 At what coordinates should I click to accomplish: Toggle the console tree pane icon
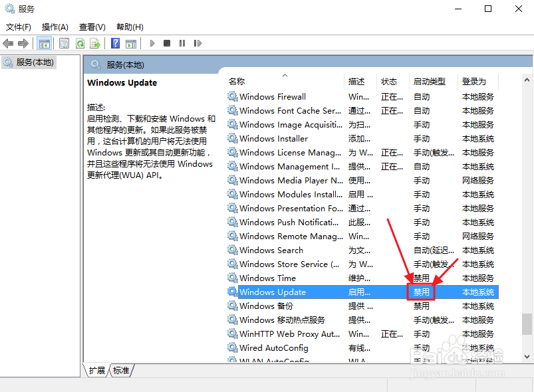tap(45, 44)
